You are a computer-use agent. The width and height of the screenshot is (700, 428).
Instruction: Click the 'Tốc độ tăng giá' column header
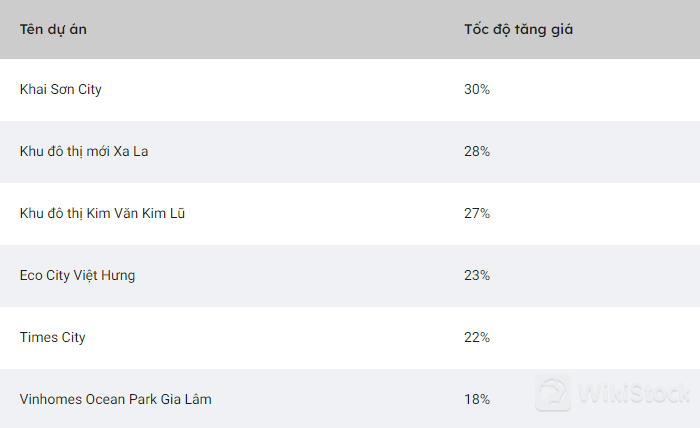[x=518, y=29]
